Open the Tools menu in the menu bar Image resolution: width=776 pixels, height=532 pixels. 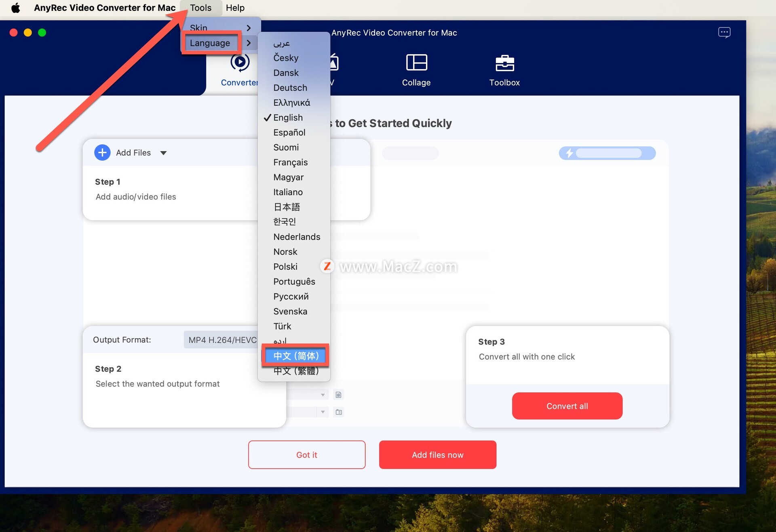[x=201, y=8]
